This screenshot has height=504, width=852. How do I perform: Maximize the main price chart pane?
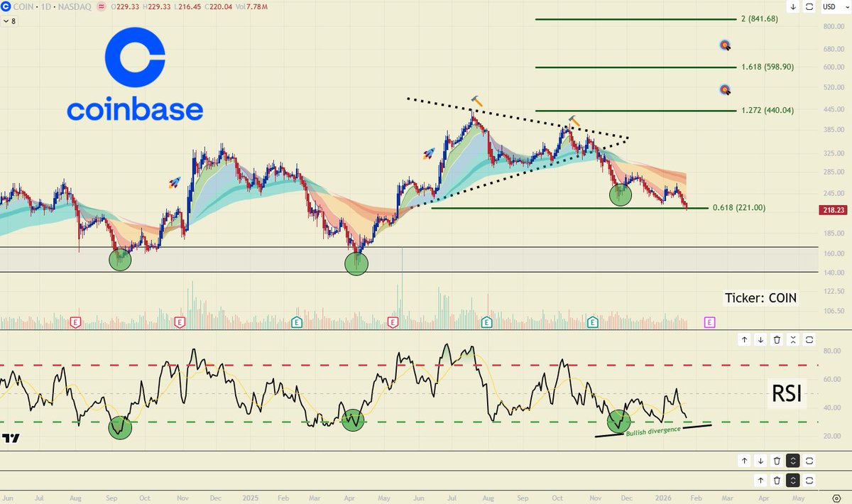(809, 7)
